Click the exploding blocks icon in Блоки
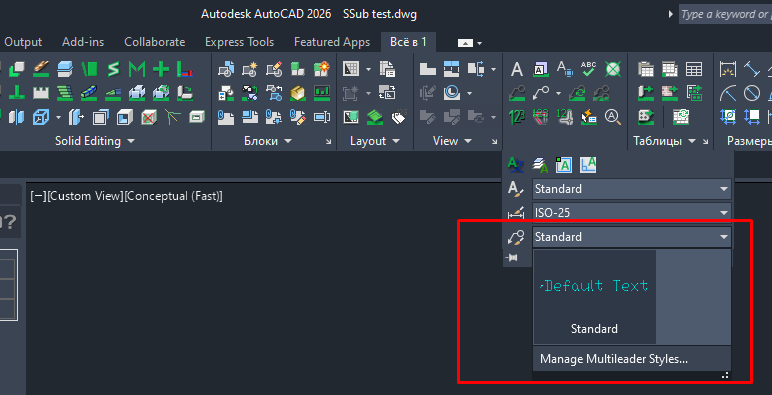Viewport: 772px width, 395px height. coord(322,68)
